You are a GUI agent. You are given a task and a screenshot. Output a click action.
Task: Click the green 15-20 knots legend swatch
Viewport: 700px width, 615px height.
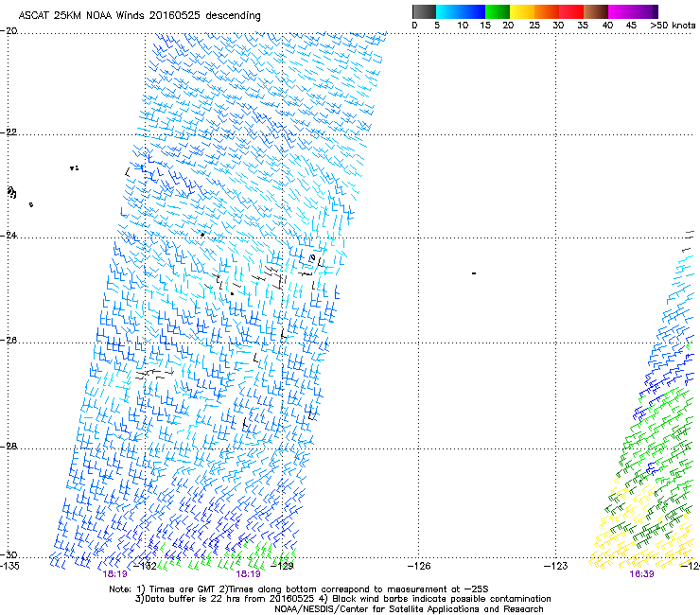click(498, 11)
